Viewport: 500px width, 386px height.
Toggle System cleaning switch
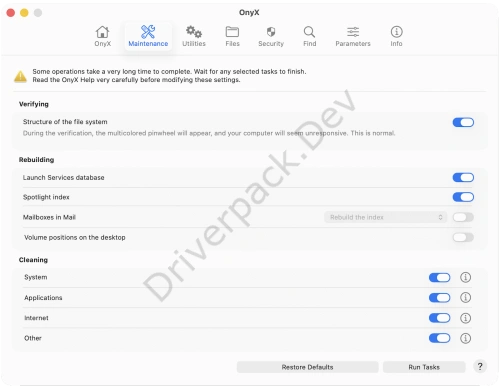(x=439, y=277)
